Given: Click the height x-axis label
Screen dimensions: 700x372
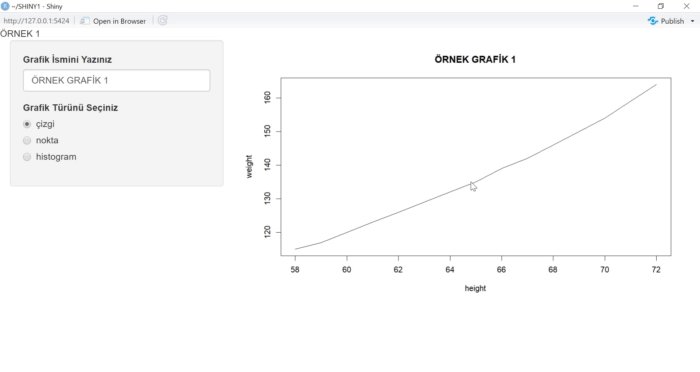Looking at the screenshot, I should coord(475,288).
